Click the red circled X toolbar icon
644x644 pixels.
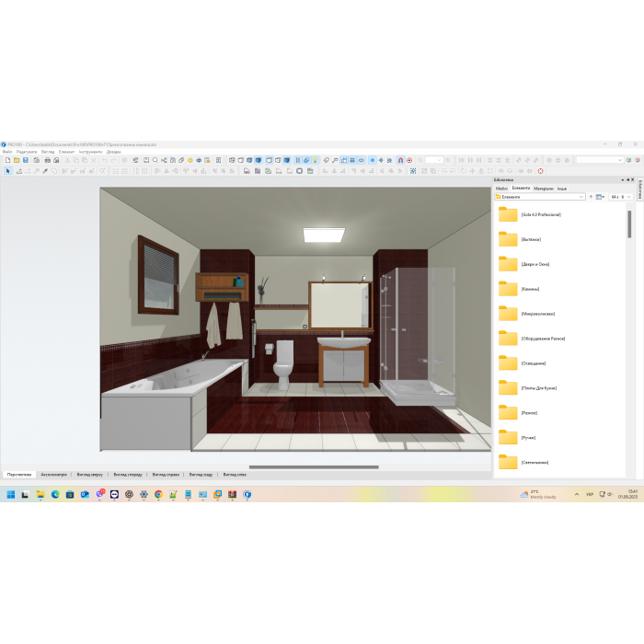[540, 171]
